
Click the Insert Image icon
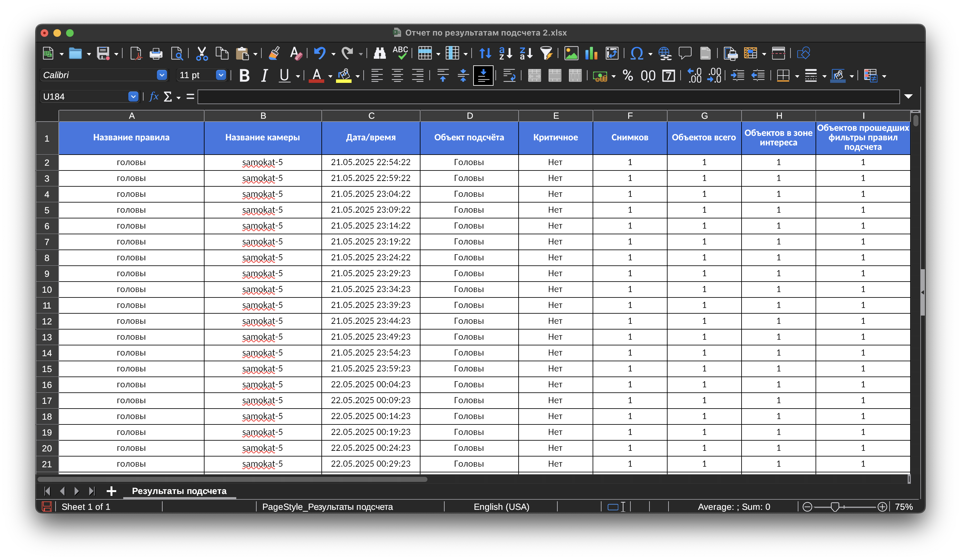click(x=571, y=53)
